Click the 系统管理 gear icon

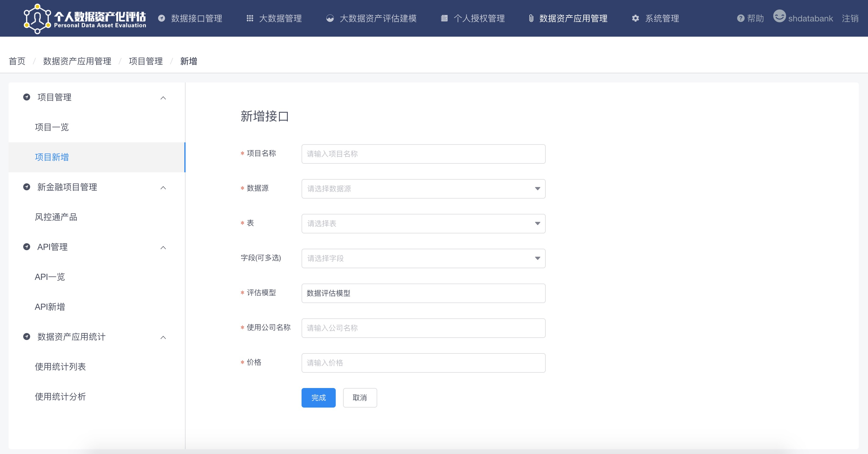[x=635, y=19]
